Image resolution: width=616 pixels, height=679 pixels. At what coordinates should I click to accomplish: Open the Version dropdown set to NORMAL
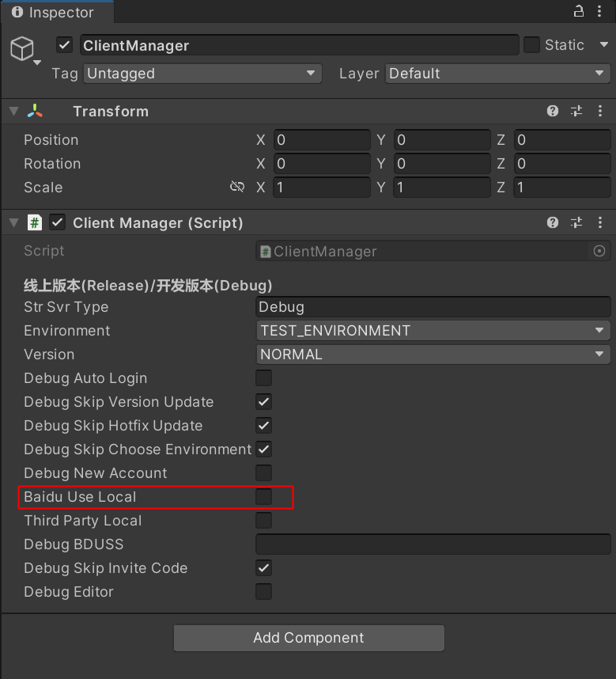433,355
